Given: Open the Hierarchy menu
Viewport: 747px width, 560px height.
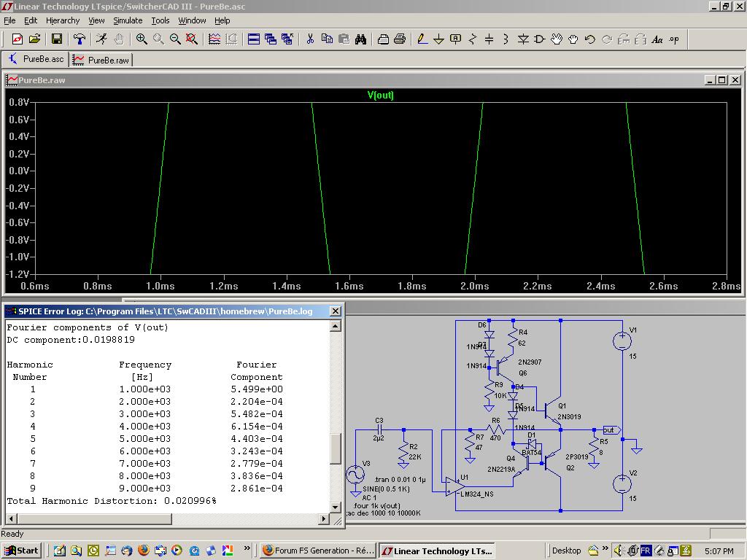Looking at the screenshot, I should pyautogui.click(x=63, y=20).
